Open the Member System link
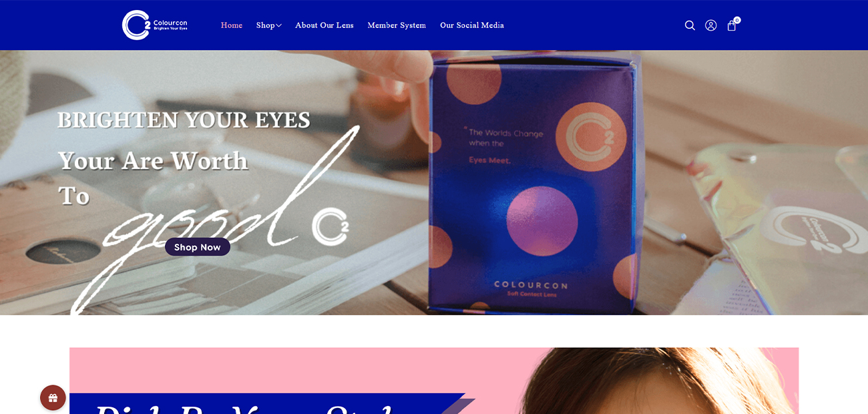This screenshot has width=868, height=414. (397, 25)
